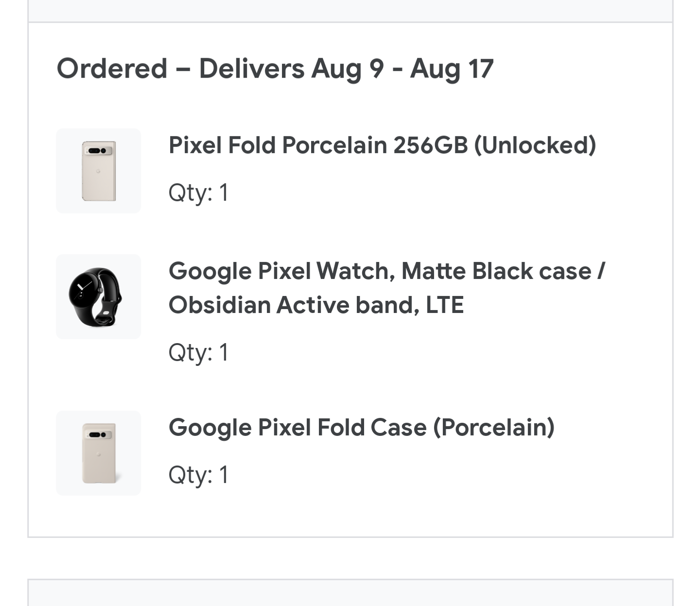
Task: Open the Pixel Fold Case product thumbnail
Action: pyautogui.click(x=98, y=453)
